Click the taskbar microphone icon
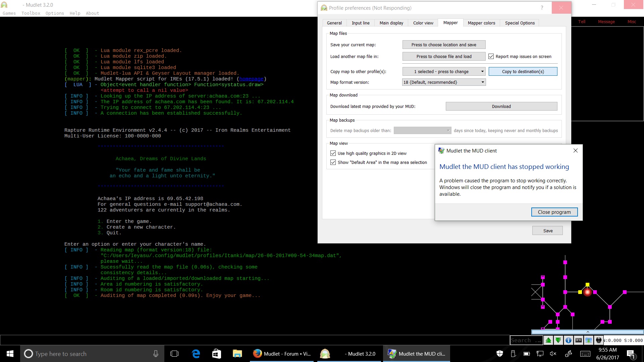 [156, 354]
